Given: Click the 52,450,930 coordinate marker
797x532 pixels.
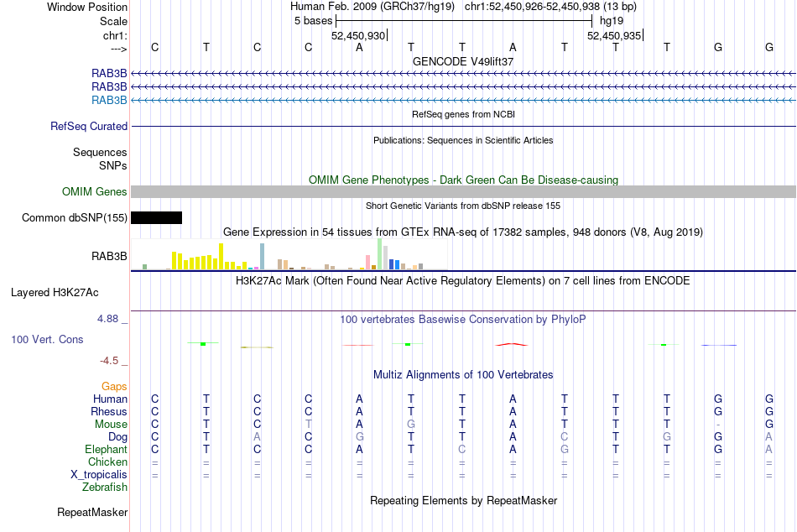Looking at the screenshot, I should [x=358, y=35].
